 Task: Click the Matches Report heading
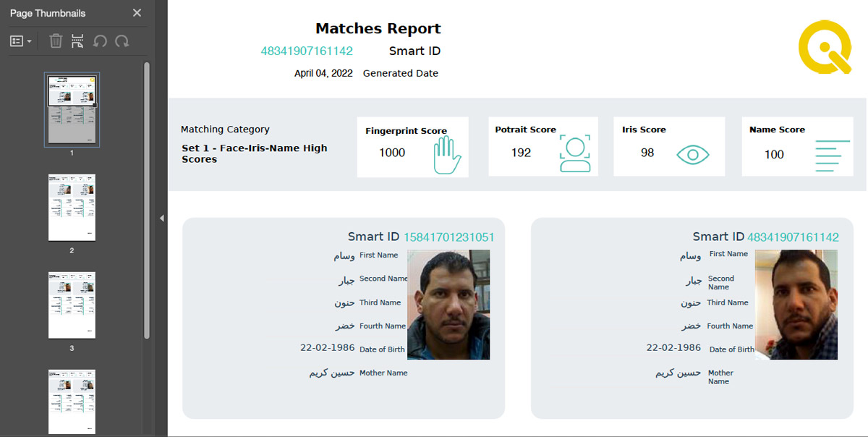click(x=378, y=29)
